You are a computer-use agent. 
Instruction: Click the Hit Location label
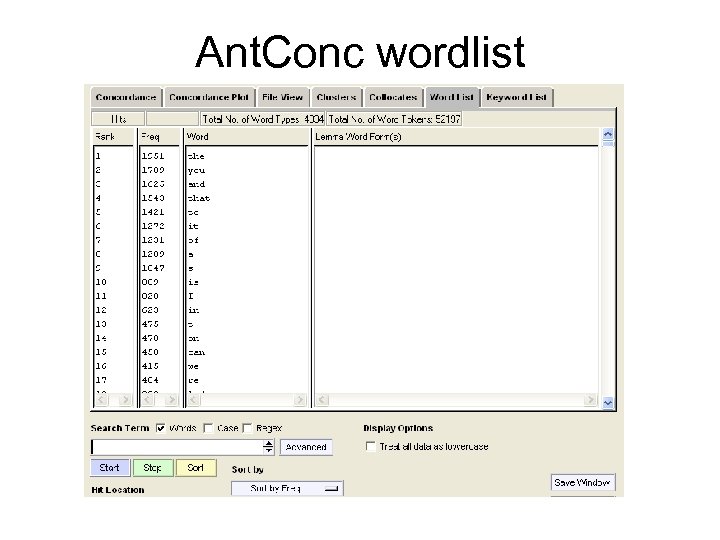[x=118, y=490]
